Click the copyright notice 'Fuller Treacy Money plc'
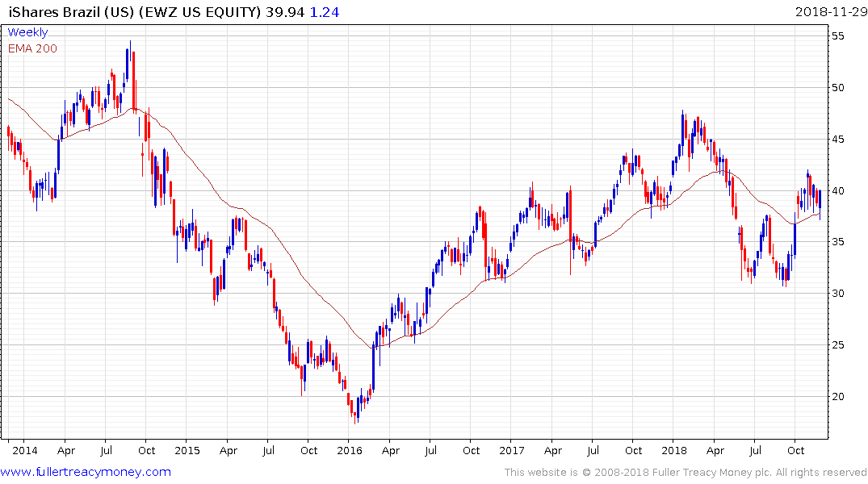 coord(712,473)
